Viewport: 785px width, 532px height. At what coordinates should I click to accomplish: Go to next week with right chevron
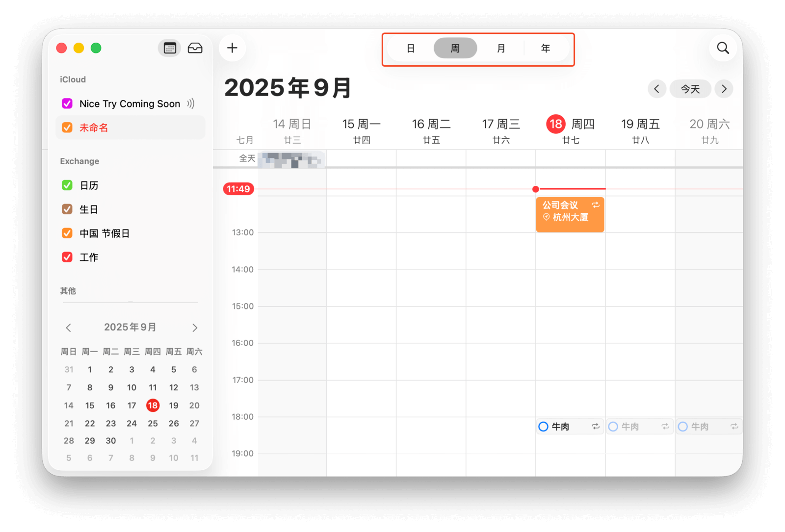tap(724, 89)
